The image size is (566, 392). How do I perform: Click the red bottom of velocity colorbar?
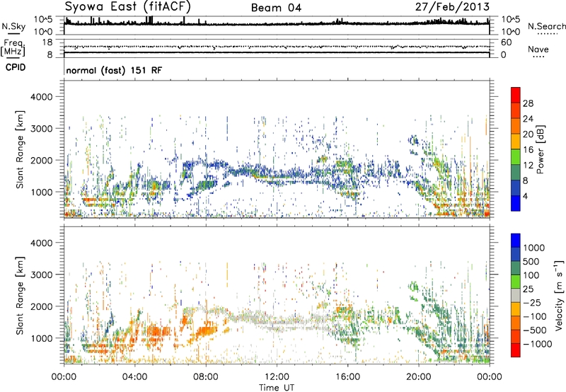point(516,350)
